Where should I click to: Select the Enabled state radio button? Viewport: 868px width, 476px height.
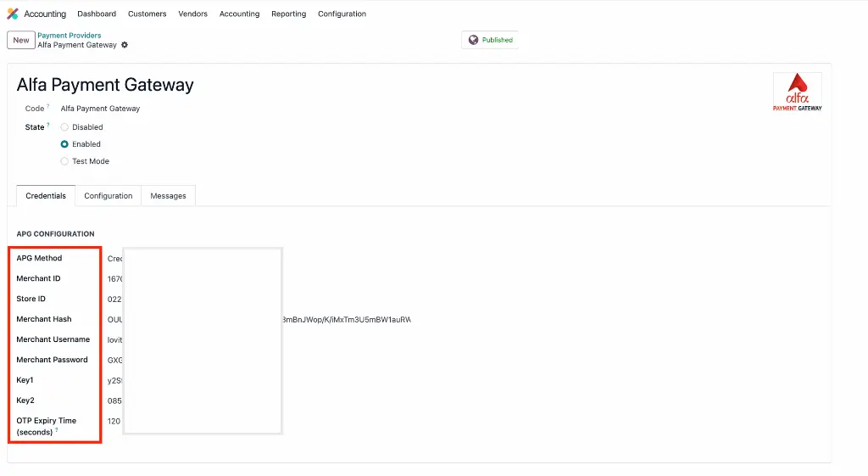click(64, 144)
